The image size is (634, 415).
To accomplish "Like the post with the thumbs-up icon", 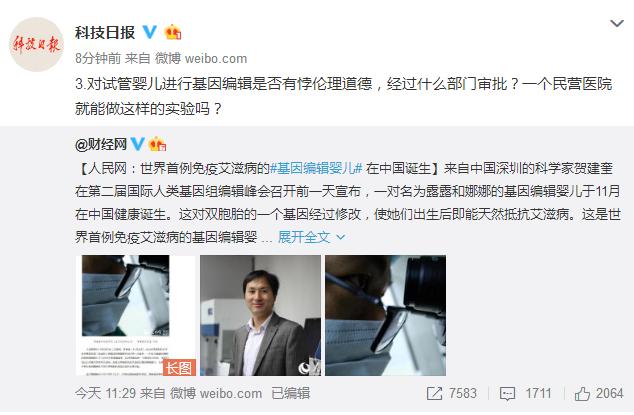I will pyautogui.click(x=582, y=393).
